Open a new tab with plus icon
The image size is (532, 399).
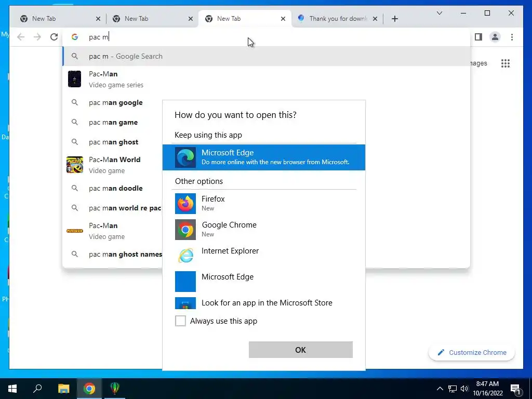coord(395,19)
